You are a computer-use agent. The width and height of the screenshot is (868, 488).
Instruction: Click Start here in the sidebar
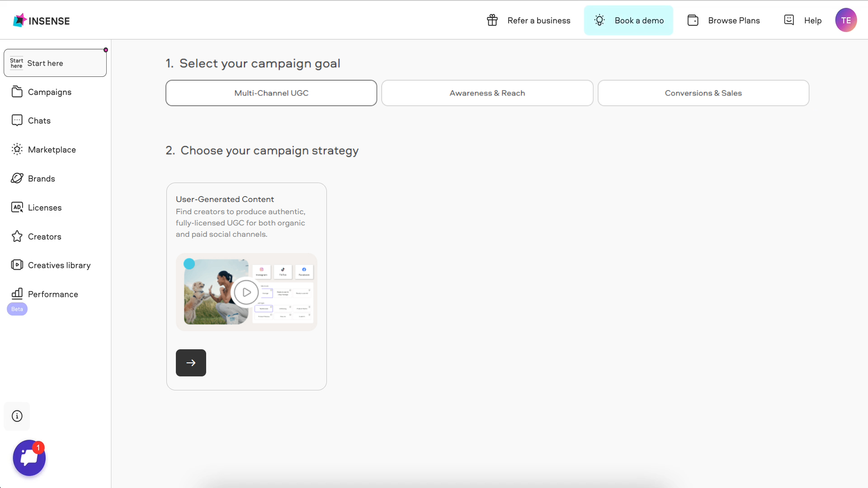coord(55,63)
